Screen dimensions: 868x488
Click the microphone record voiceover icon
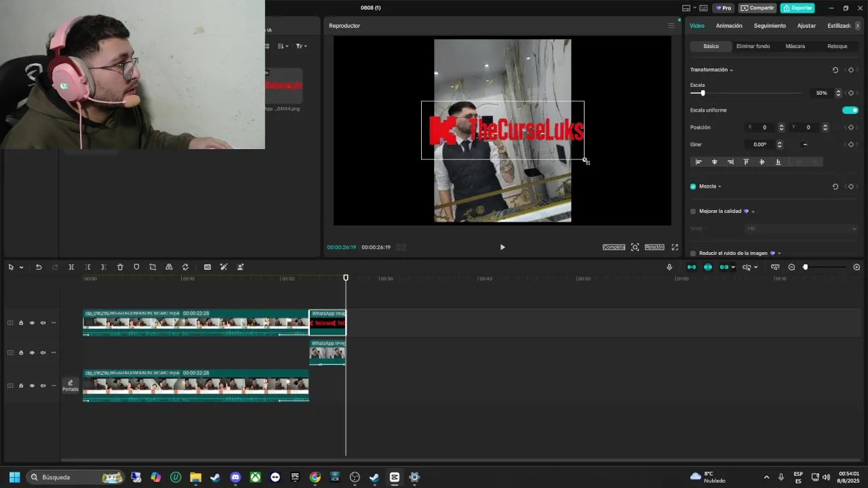(669, 267)
